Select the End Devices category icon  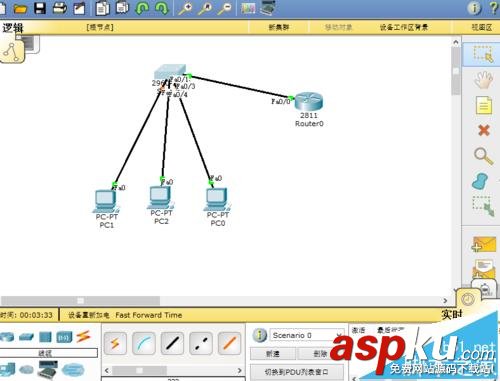(x=7, y=370)
